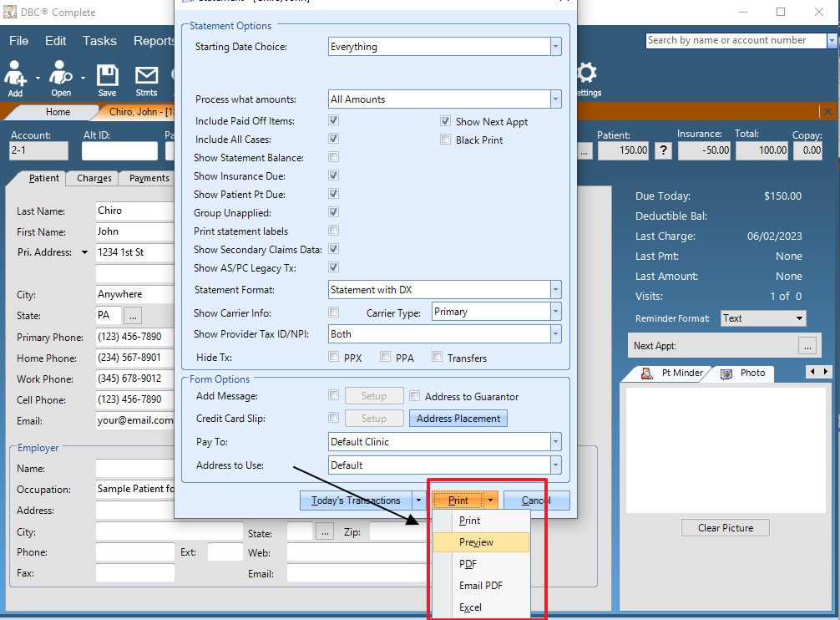Click the right tab scroll arrow near Photo

point(827,372)
